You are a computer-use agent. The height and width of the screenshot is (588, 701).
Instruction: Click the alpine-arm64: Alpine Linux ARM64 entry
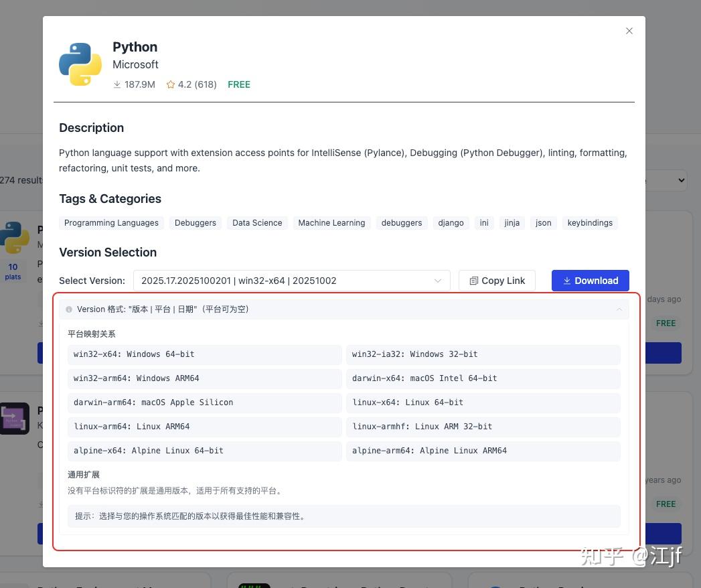click(483, 451)
